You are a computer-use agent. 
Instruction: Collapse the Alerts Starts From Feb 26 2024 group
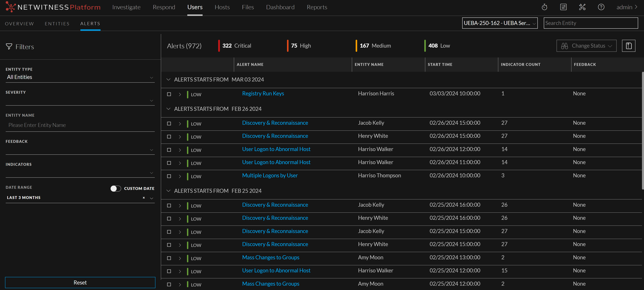[169, 109]
